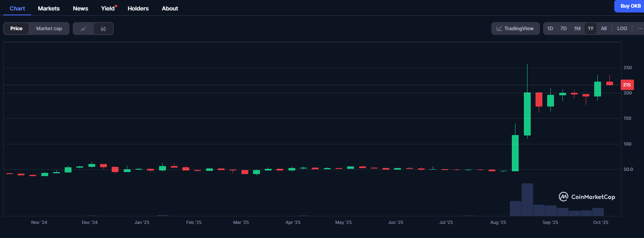Click the CoinMarketCap logo on chart

pos(587,197)
